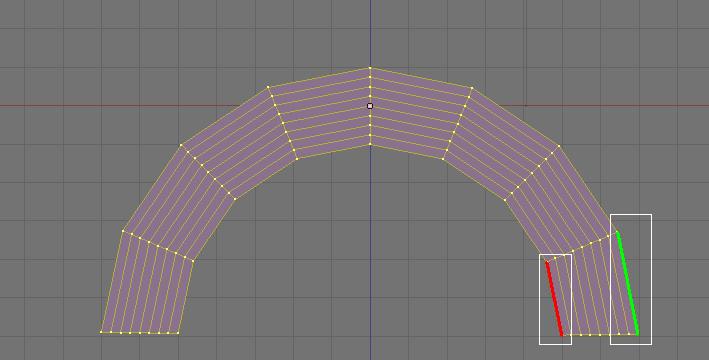The image size is (709, 360).
Task: Select the outer corner vertex left of the apex
Action: [x=268, y=87]
